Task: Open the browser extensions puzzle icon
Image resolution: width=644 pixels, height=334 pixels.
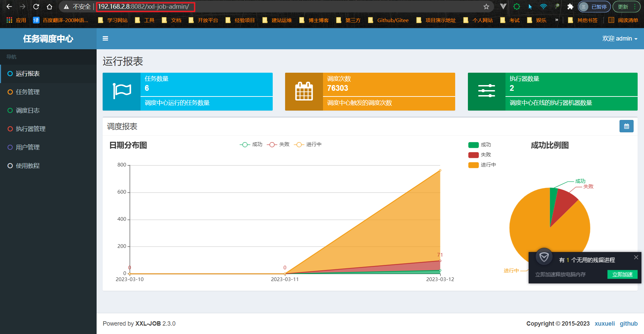Action: [570, 7]
